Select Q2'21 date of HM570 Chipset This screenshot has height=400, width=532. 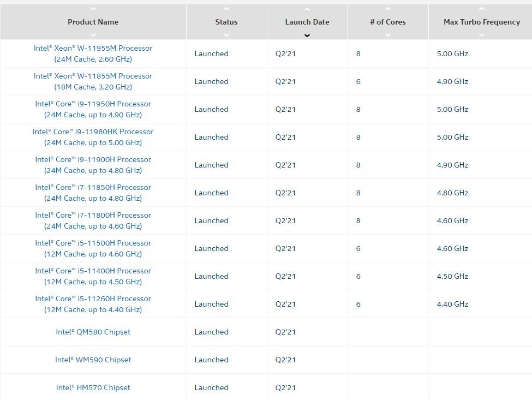[x=285, y=387]
